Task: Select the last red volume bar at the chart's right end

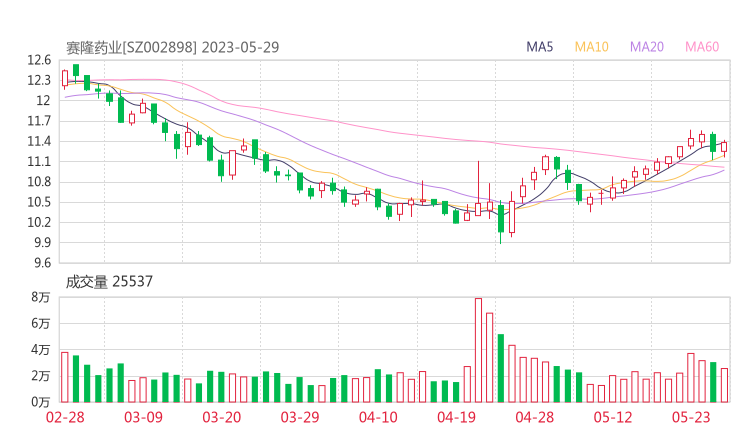Action: pyautogui.click(x=724, y=385)
